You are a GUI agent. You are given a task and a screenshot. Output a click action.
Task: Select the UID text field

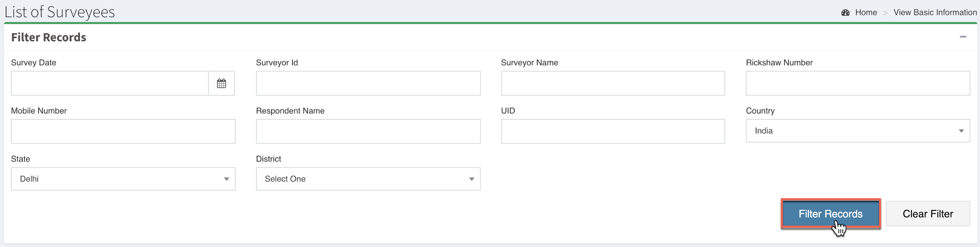(613, 132)
